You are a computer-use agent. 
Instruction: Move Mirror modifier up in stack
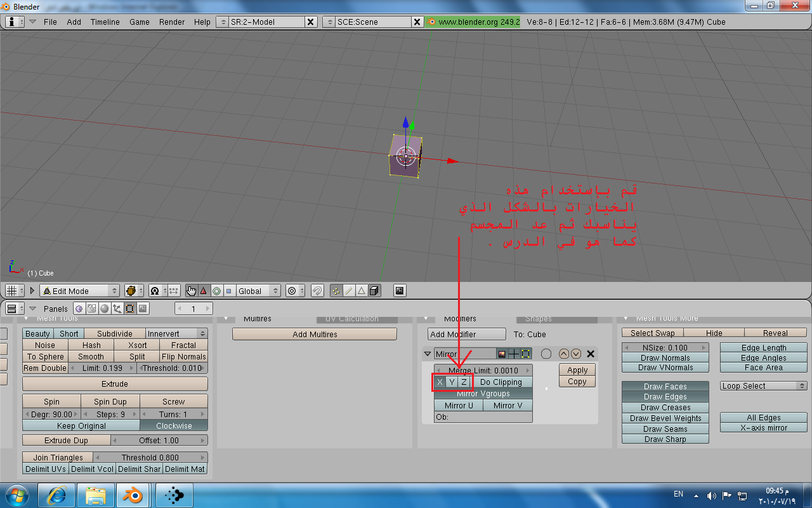point(564,354)
